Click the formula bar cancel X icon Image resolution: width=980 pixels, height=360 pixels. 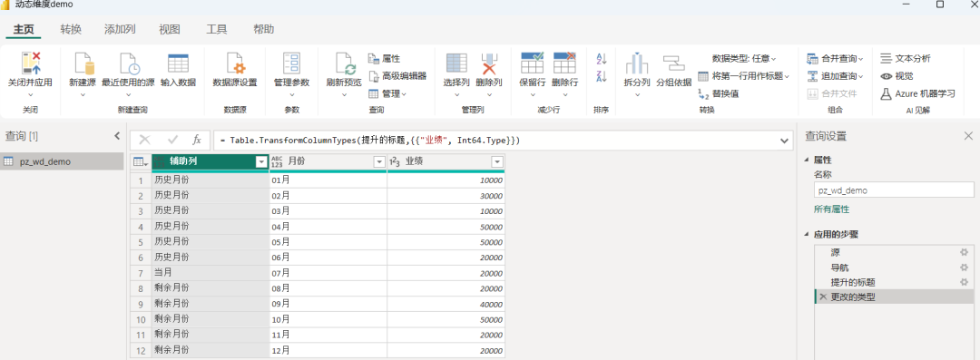(x=145, y=140)
